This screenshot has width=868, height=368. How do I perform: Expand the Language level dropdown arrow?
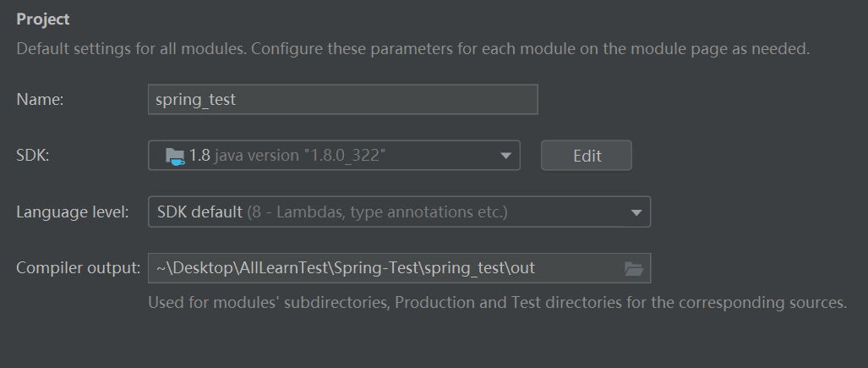[636, 212]
